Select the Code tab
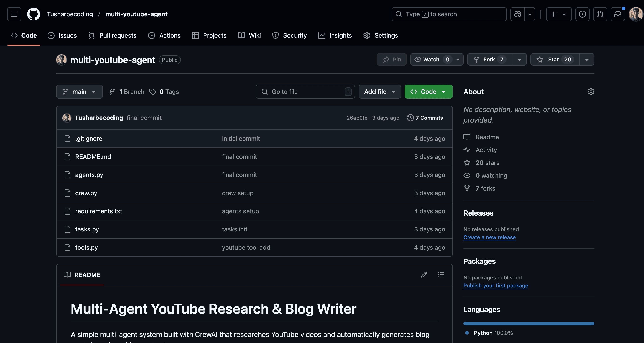The image size is (644, 343). tap(24, 35)
